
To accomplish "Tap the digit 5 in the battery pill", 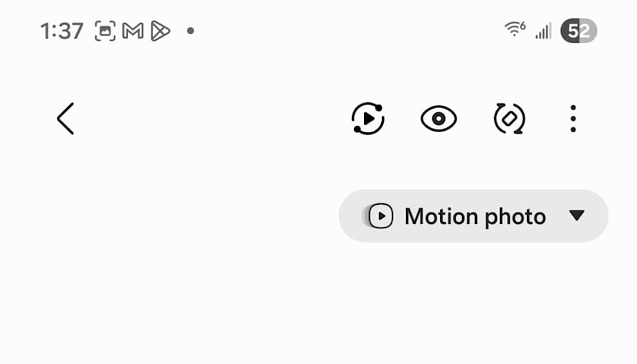I will 573,31.
